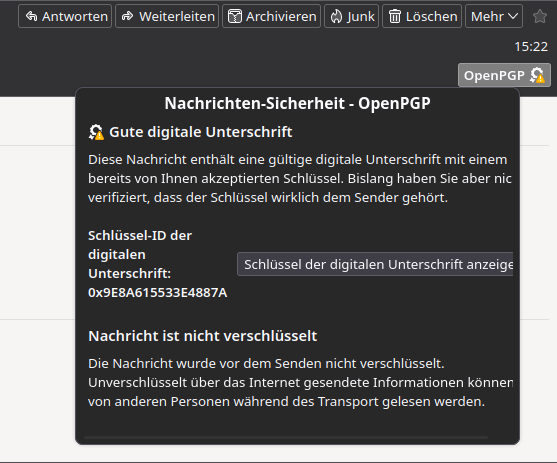Select key ID 0x9E8A615533E4887A text
The height and width of the screenshot is (463, 557).
pos(158,293)
